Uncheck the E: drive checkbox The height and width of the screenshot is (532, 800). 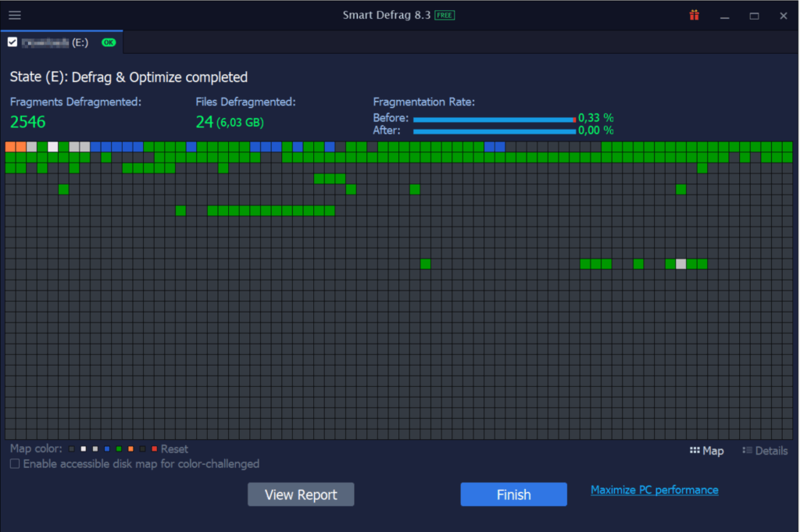pyautogui.click(x=12, y=42)
